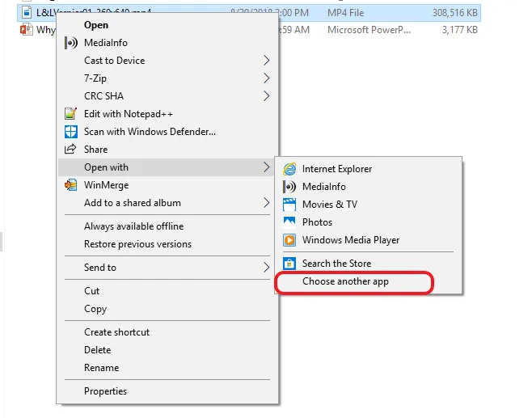This screenshot has width=532, height=418.
Task: Select Add to a shared album
Action: pos(167,203)
